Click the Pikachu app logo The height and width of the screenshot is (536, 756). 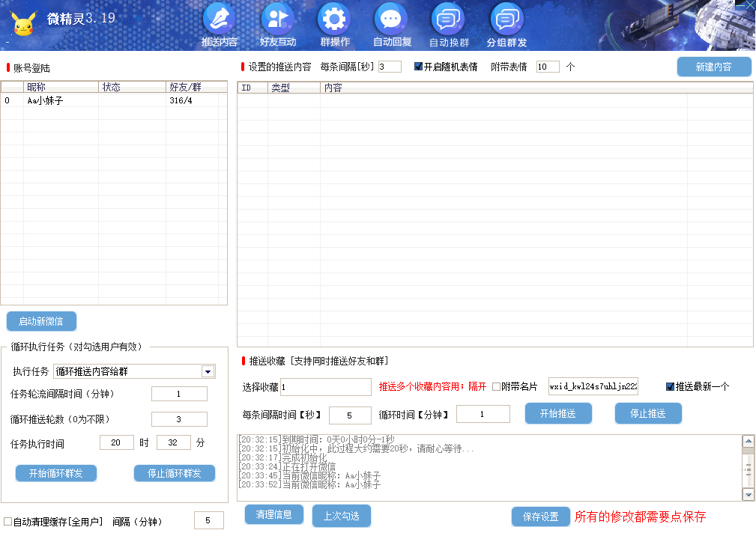click(x=24, y=23)
